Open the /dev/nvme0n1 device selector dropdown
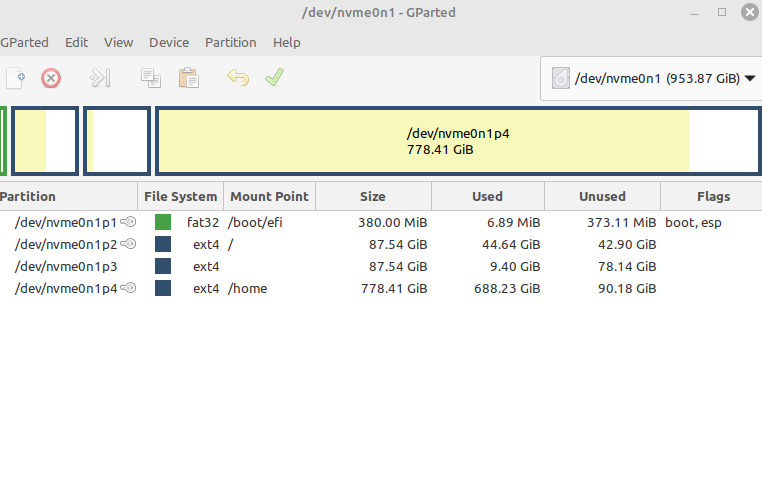 pyautogui.click(x=654, y=78)
